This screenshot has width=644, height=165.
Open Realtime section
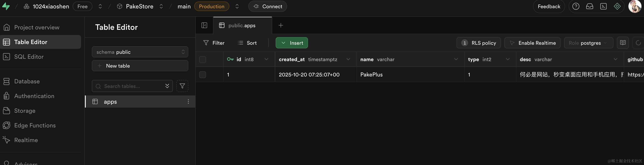click(41, 140)
